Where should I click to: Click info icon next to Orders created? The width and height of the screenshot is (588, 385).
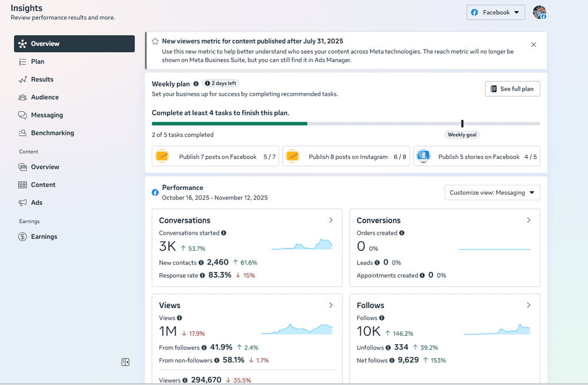coord(402,233)
